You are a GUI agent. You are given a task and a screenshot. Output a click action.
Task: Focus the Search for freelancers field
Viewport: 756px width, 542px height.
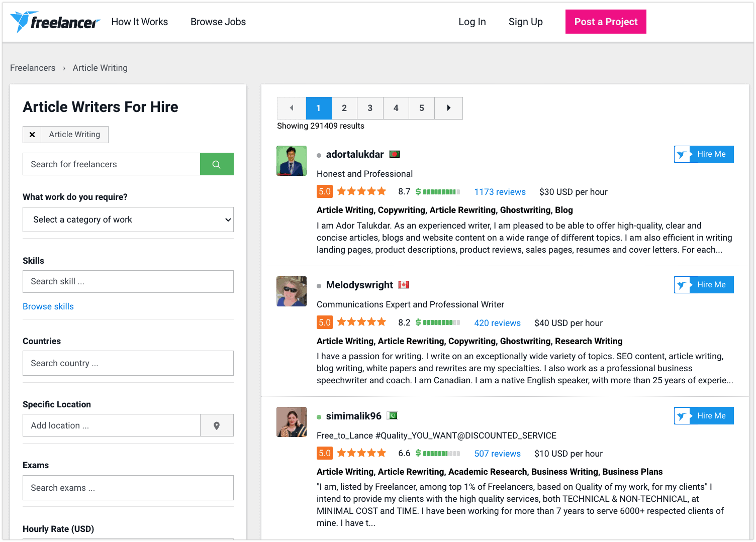pos(112,164)
